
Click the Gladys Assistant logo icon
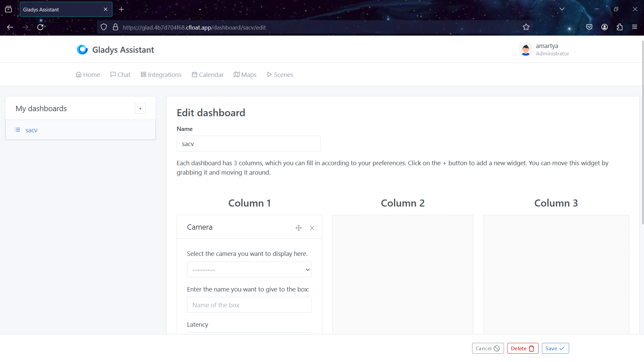(82, 50)
